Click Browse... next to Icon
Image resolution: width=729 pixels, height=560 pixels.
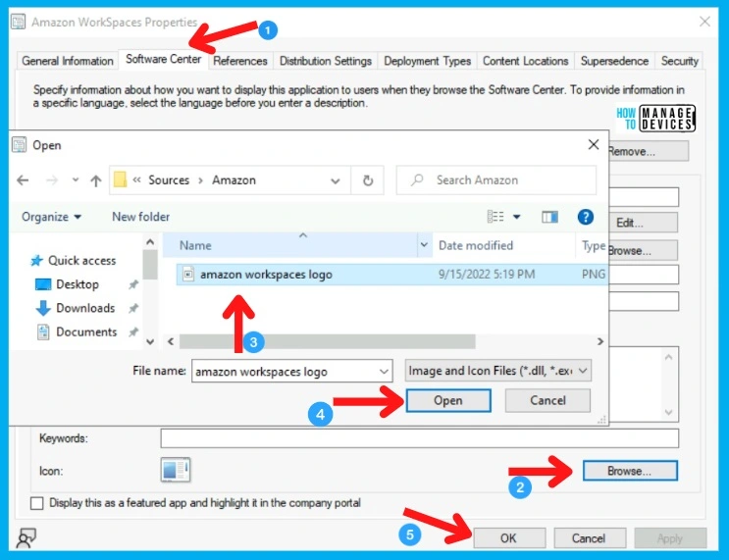630,471
